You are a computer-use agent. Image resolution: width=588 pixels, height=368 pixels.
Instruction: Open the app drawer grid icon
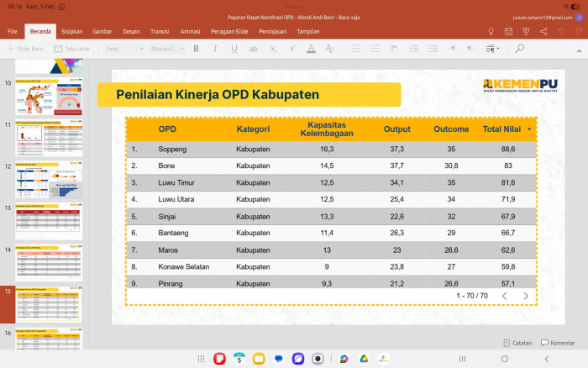click(x=199, y=359)
